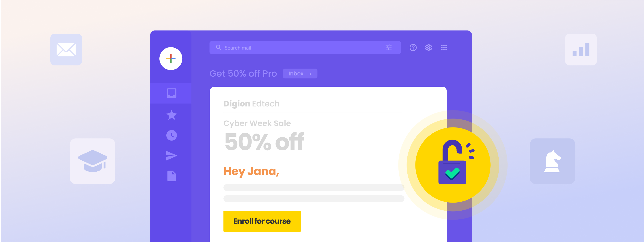
Task: Click the Search mail field
Action: coord(305,48)
